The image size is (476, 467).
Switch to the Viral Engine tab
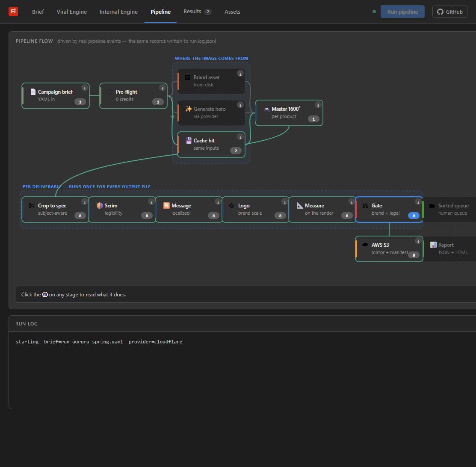[72, 12]
